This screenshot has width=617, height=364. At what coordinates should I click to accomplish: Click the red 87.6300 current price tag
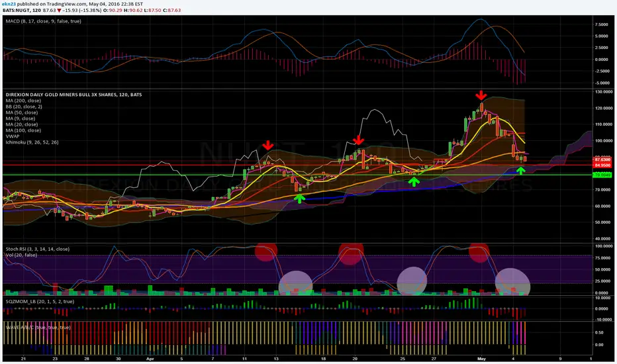602,159
